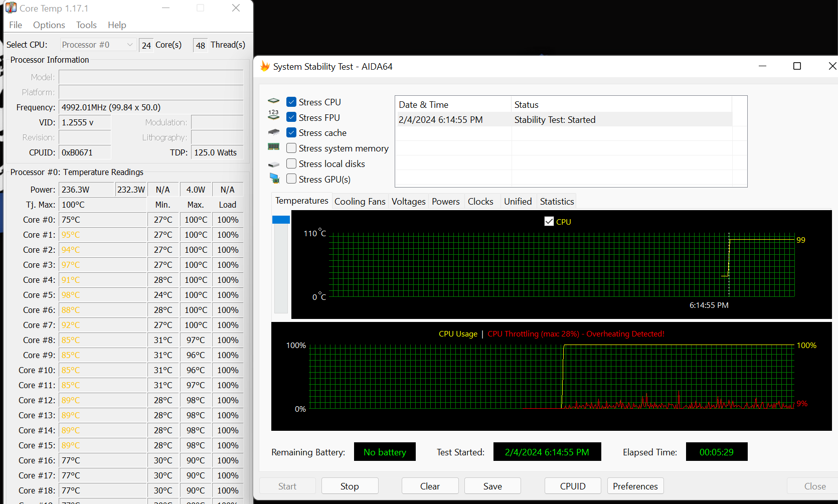Click the CPU Throttling overheating warning text
The image size is (838, 504).
pyautogui.click(x=576, y=334)
